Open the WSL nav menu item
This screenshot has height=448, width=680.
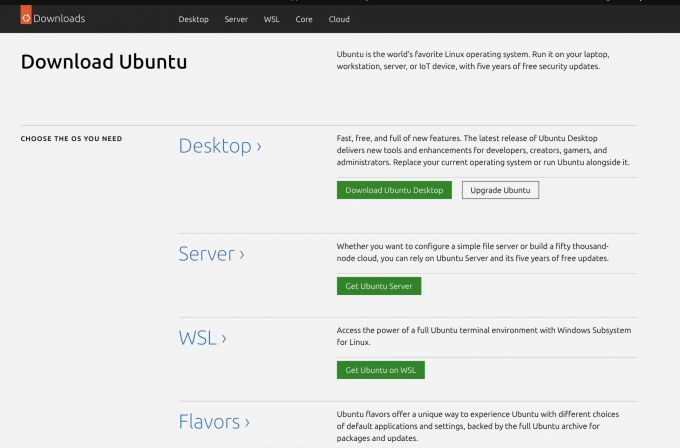[271, 19]
